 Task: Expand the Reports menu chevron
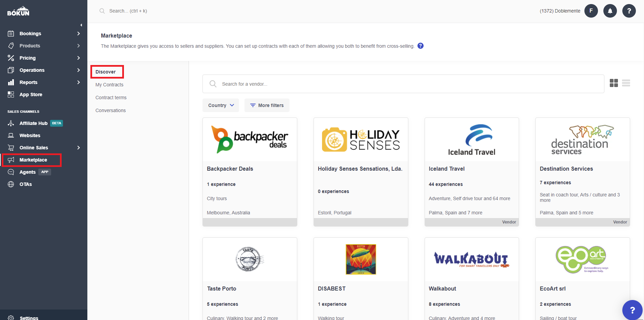[x=79, y=82]
